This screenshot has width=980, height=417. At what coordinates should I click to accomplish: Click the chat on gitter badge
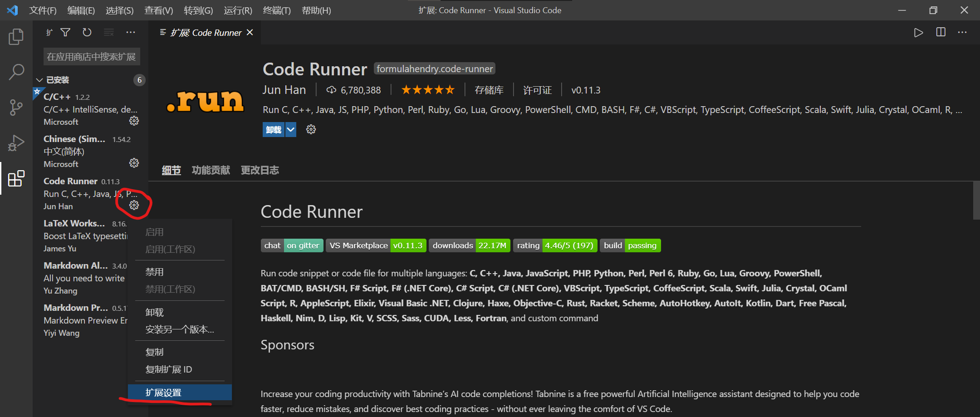pyautogui.click(x=292, y=245)
